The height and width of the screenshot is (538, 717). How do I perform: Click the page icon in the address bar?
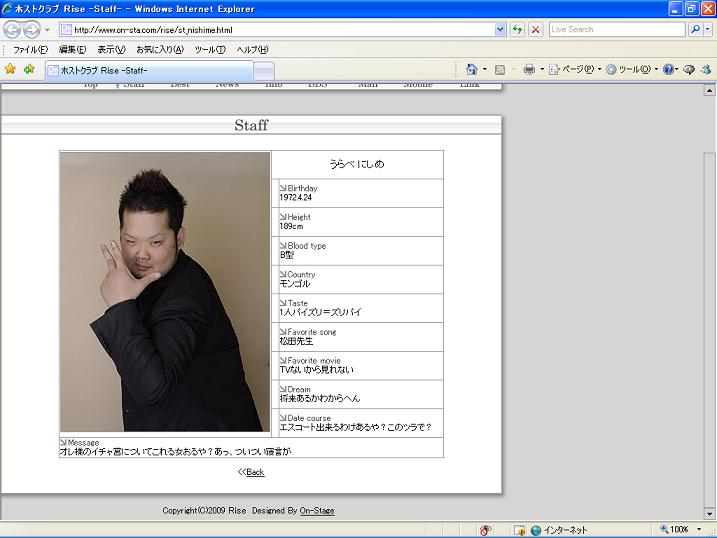(66, 30)
